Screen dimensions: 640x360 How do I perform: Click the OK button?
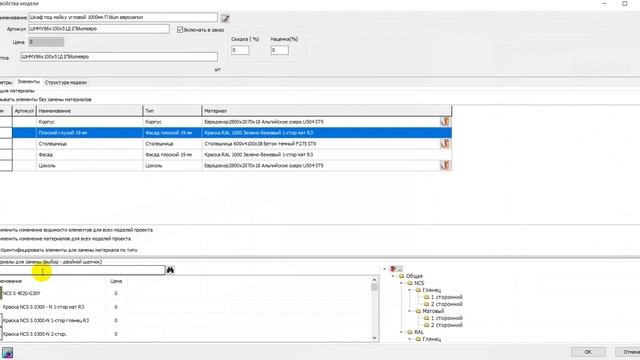pyautogui.click(x=588, y=352)
